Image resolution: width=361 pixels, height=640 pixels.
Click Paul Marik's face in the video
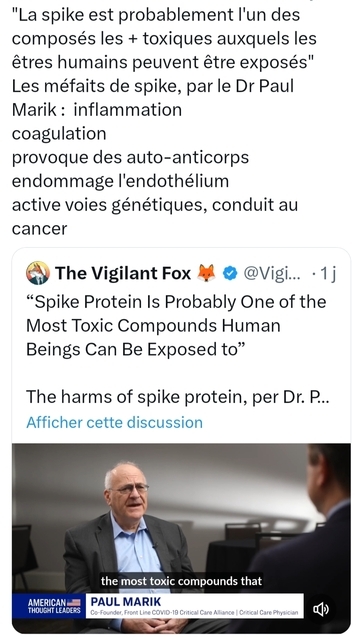[x=127, y=490]
